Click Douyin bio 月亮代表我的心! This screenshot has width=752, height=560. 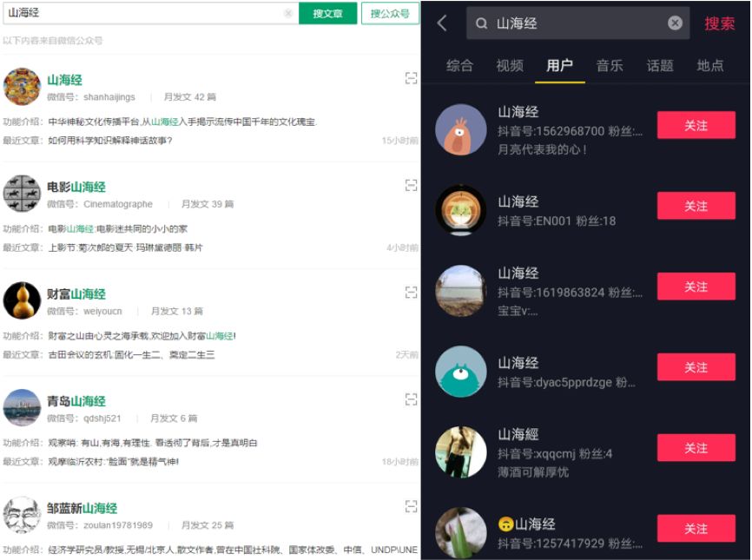point(543,149)
